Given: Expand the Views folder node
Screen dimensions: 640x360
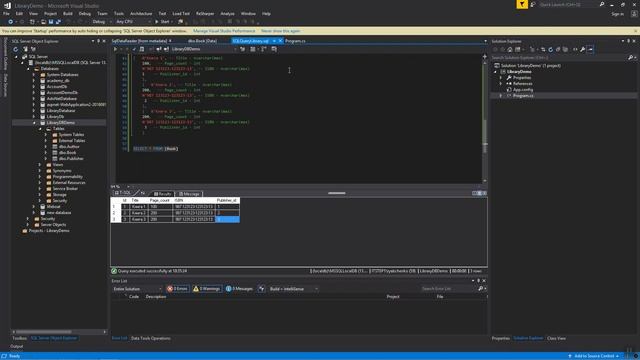Looking at the screenshot, I should 40,164.
